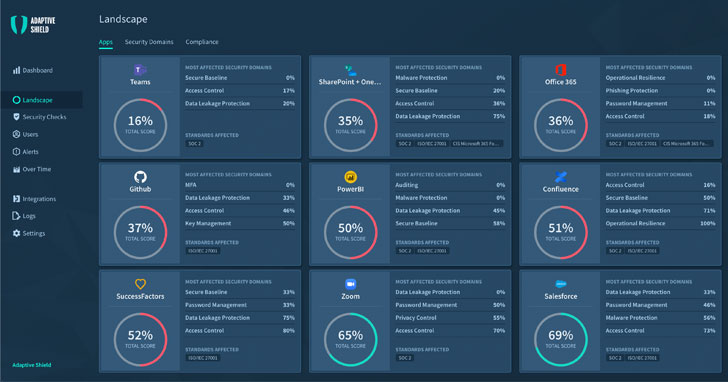
Task: Switch to the Security Domains tab
Action: click(x=149, y=42)
